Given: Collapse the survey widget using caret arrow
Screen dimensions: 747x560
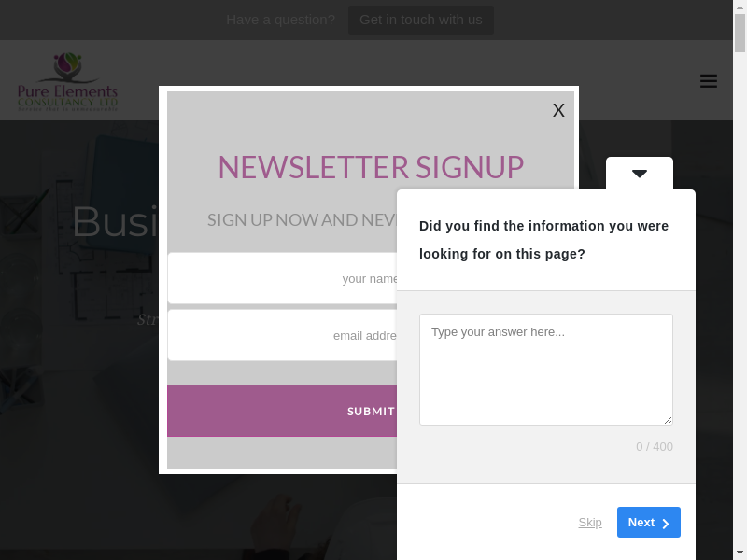Looking at the screenshot, I should (x=640, y=174).
